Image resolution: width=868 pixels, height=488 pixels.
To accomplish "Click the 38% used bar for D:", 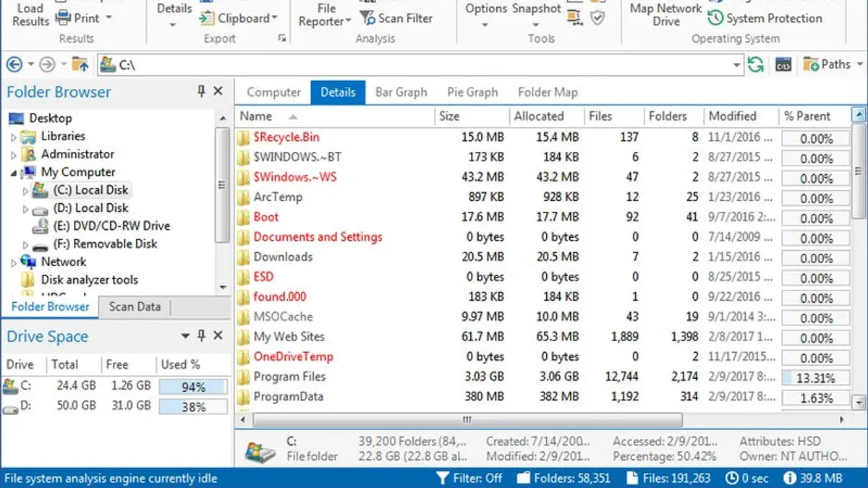I will 193,407.
